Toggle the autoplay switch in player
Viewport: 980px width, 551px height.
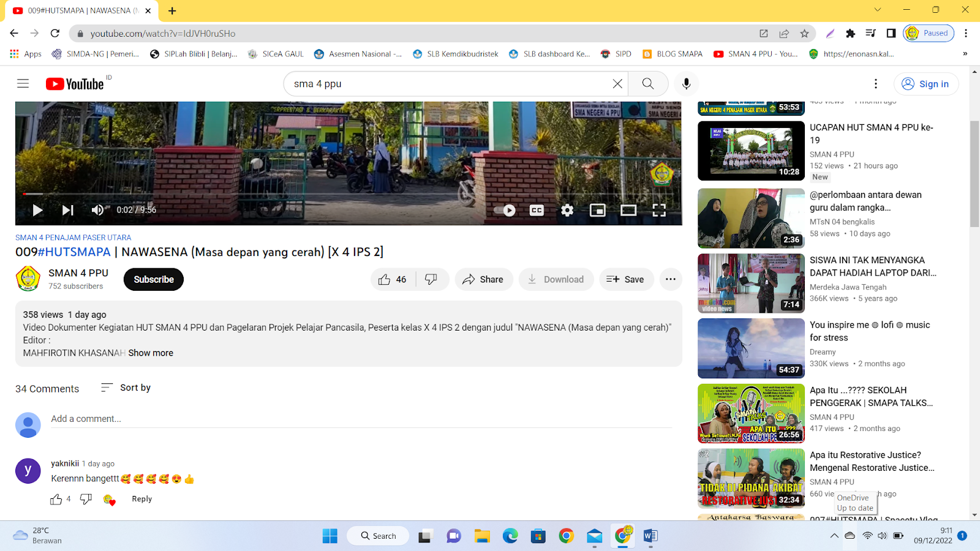(x=505, y=210)
